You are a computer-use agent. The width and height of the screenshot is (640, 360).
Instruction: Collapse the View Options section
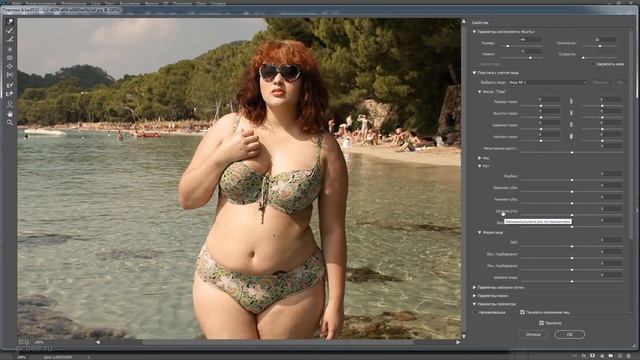(475, 304)
